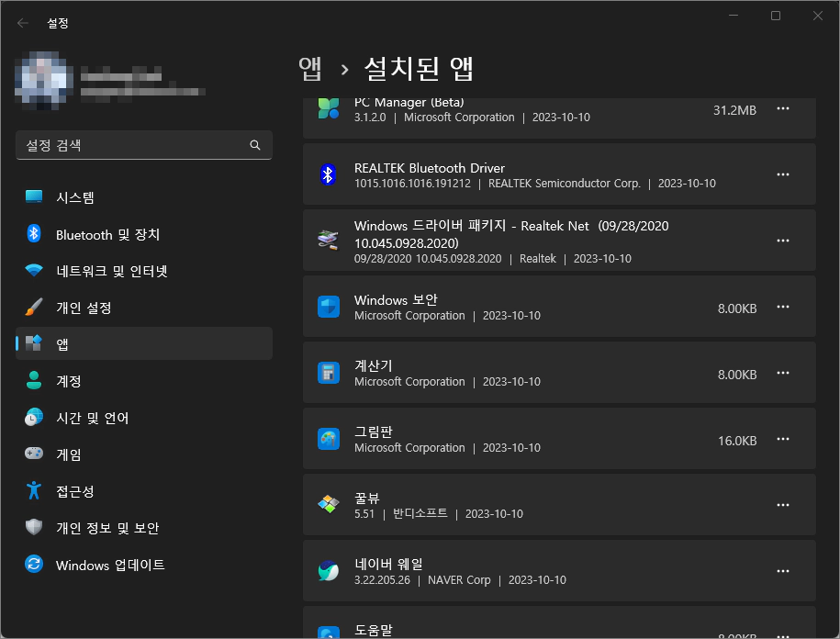
Task: Click the apps icon beside 앱
Action: (x=34, y=343)
